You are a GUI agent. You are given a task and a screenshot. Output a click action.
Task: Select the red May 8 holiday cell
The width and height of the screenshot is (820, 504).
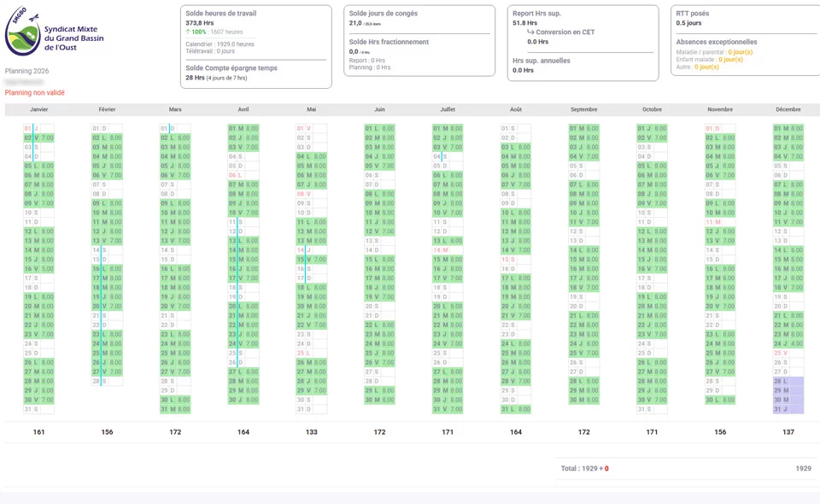311,194
